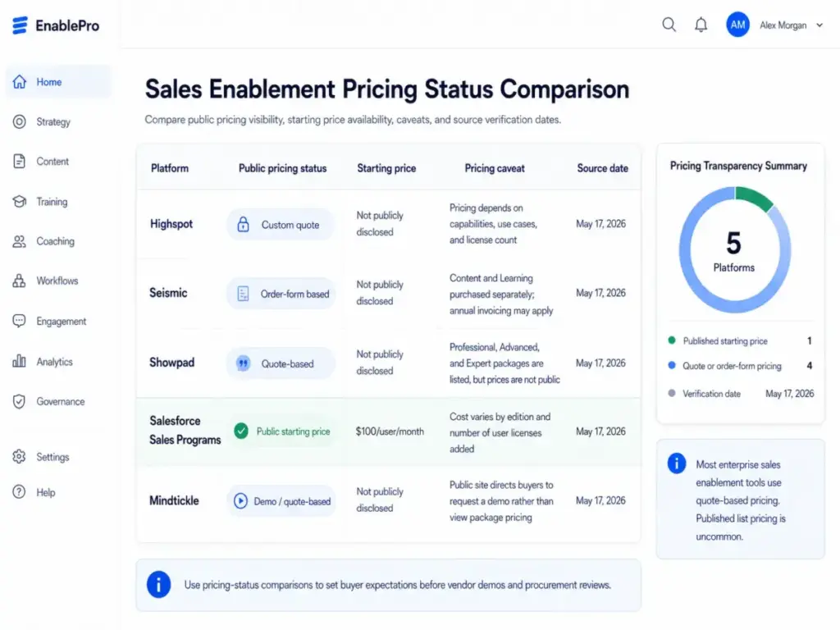Image resolution: width=840 pixels, height=630 pixels.
Task: Click the Platform column header
Action: pos(170,168)
